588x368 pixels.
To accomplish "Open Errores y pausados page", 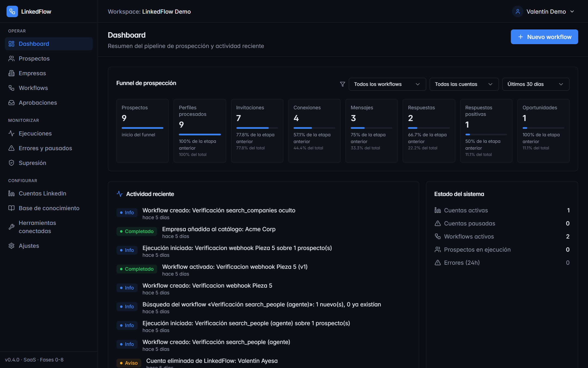I will [x=49, y=148].
